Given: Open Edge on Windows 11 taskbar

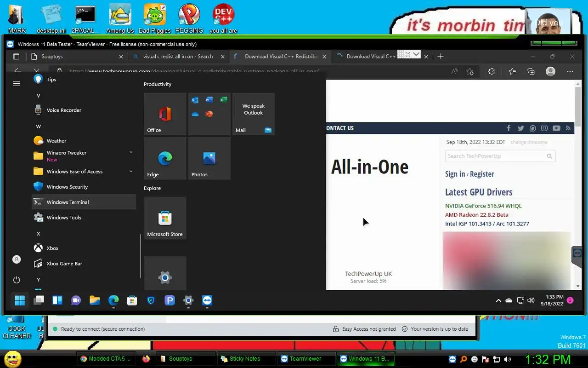Looking at the screenshot, I should pyautogui.click(x=113, y=300).
